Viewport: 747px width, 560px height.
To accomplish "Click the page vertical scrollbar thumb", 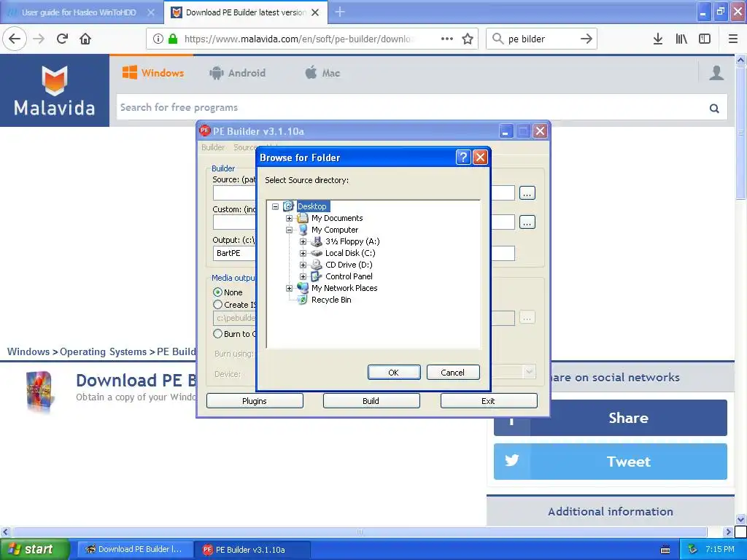I will (x=740, y=133).
